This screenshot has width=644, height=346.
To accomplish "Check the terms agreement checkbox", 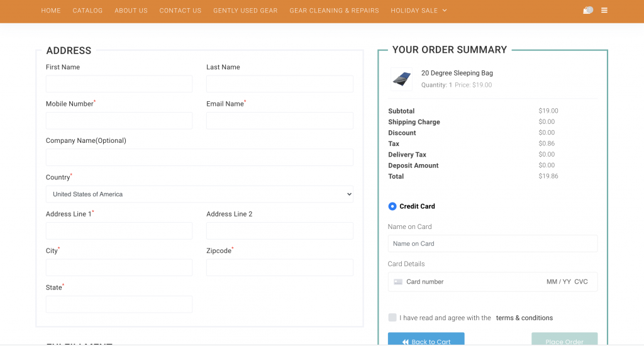I will [x=392, y=318].
